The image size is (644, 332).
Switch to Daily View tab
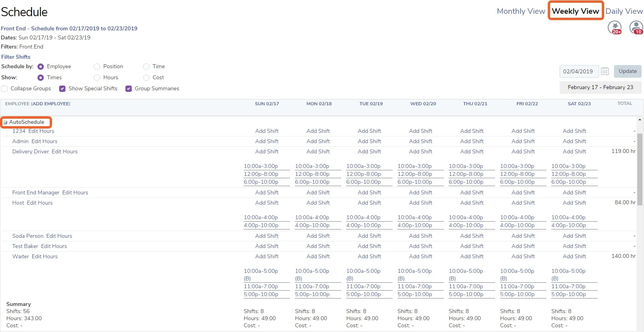pos(624,11)
